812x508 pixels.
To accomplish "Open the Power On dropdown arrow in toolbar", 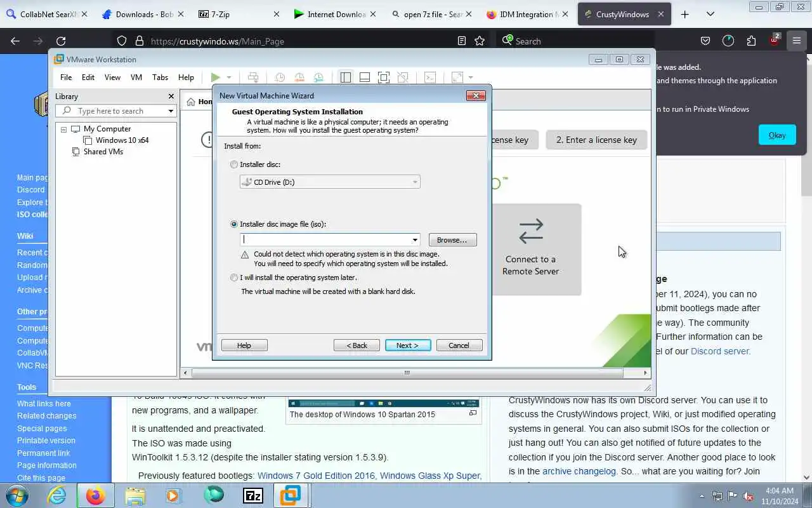I will pos(229,77).
